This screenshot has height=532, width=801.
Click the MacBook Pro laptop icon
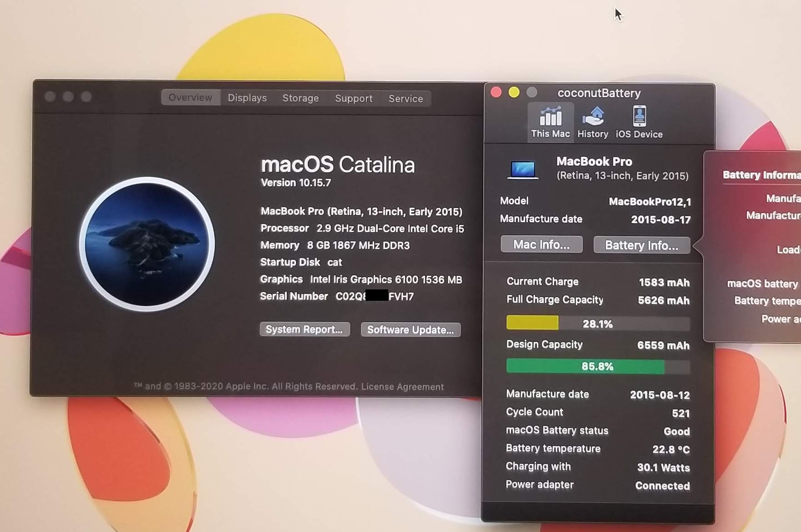click(523, 170)
